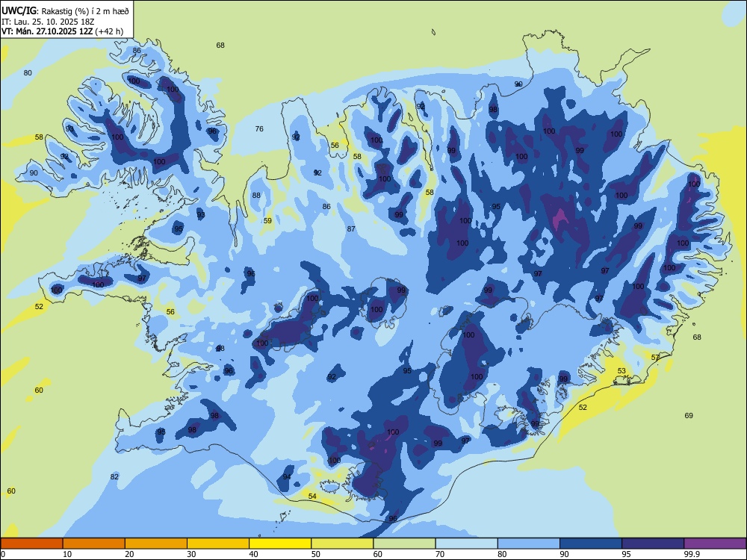Select the amber 20–30 legend swatch
The image size is (747, 560).
point(156,544)
